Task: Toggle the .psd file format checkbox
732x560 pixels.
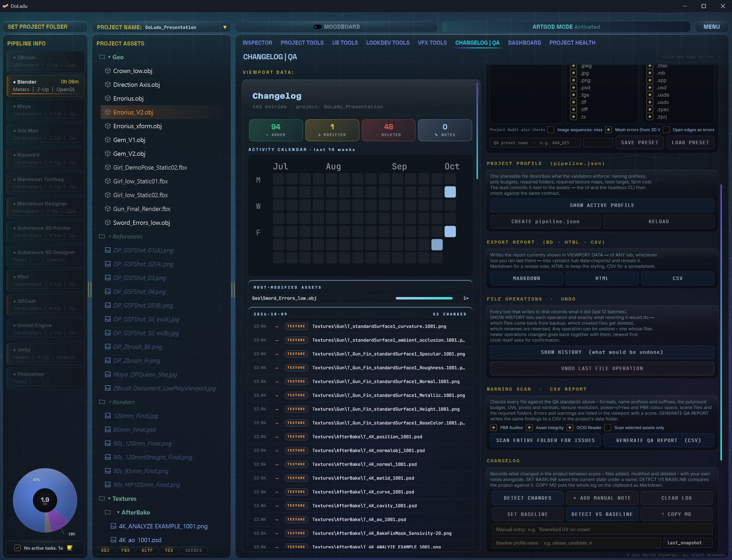Action: (574, 88)
